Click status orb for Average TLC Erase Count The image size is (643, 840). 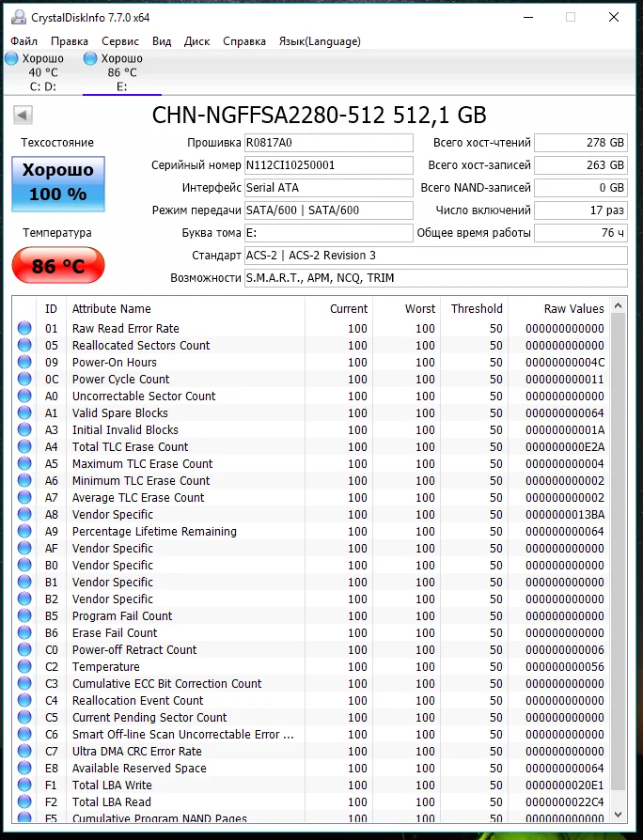24,497
